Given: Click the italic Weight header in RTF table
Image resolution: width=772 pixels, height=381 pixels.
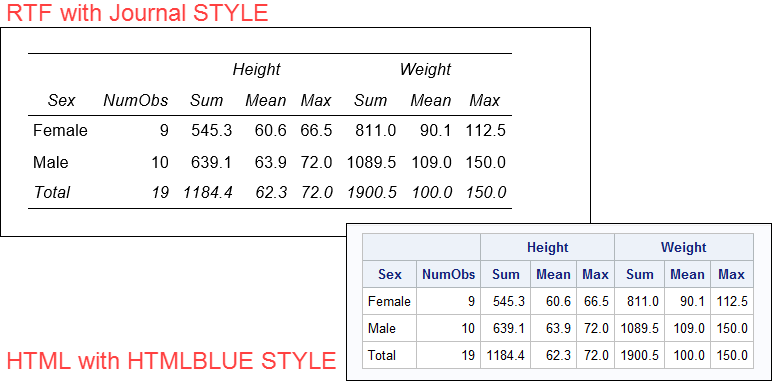Looking at the screenshot, I should tap(425, 69).
